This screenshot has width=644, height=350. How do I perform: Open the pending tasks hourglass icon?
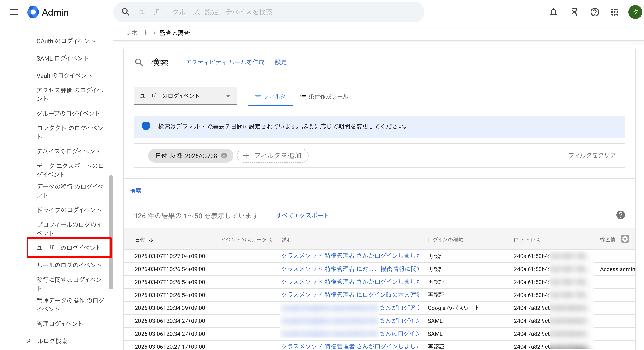(x=574, y=12)
